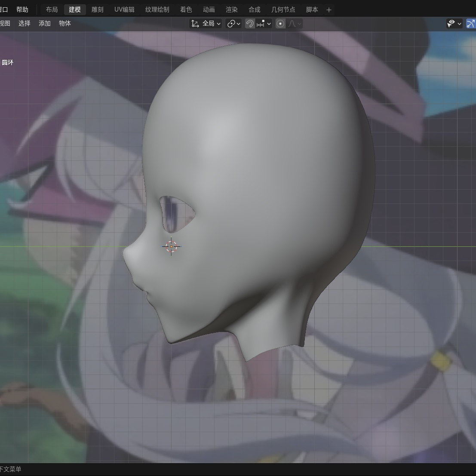Switch to the 动画 workspace tab

[209, 10]
